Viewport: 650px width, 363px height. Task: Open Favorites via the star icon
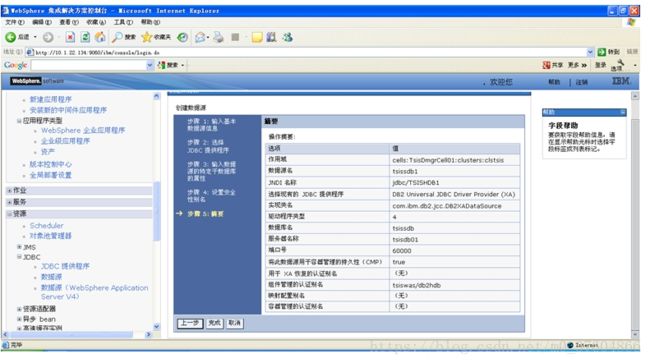point(147,37)
